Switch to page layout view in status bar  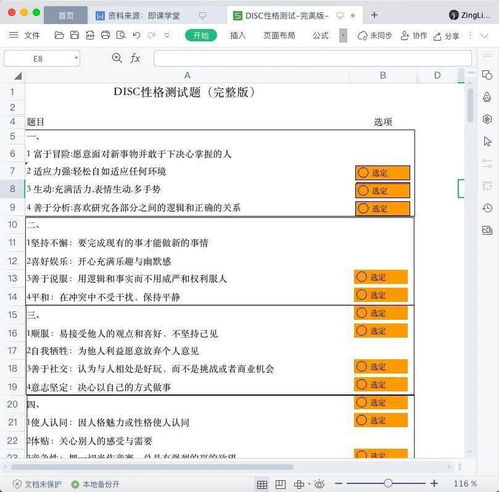coord(280,484)
